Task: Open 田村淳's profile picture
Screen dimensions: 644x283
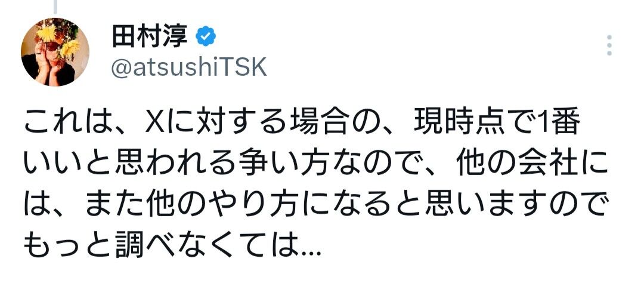Action: point(55,52)
